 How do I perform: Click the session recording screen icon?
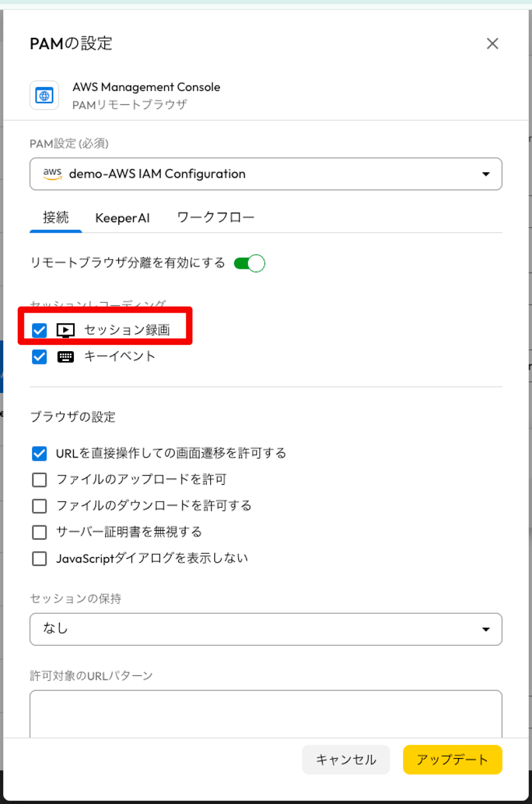pos(66,330)
